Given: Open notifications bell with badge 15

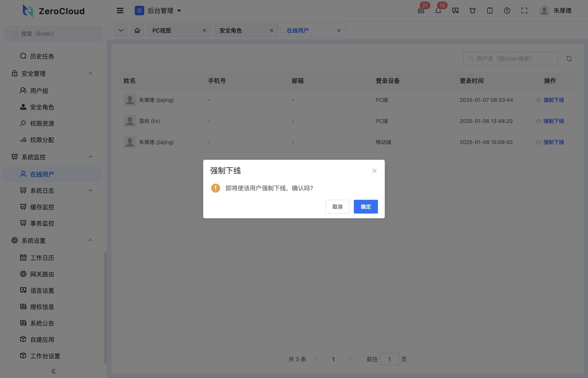Looking at the screenshot, I should (438, 11).
